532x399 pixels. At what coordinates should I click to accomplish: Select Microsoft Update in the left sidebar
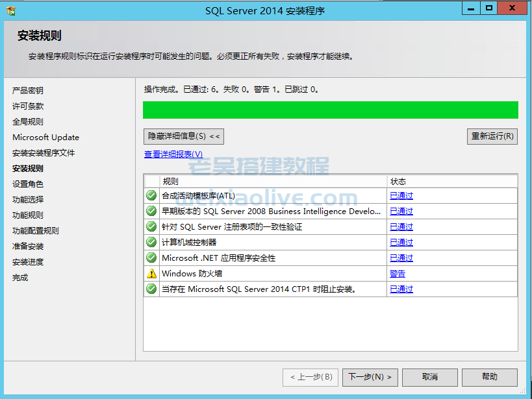click(x=45, y=138)
